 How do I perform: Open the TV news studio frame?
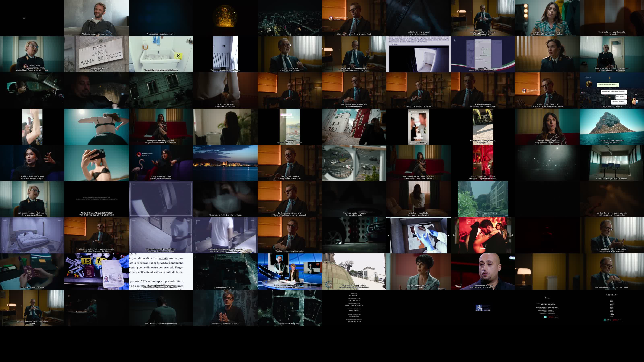290,271
